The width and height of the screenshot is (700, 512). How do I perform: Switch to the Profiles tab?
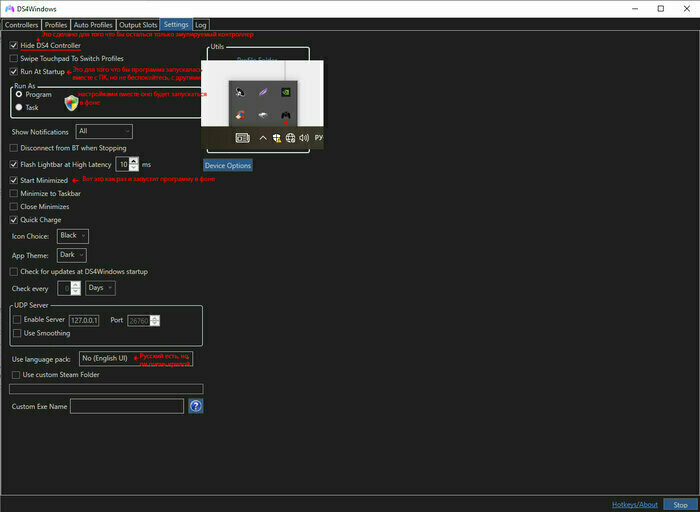click(56, 25)
